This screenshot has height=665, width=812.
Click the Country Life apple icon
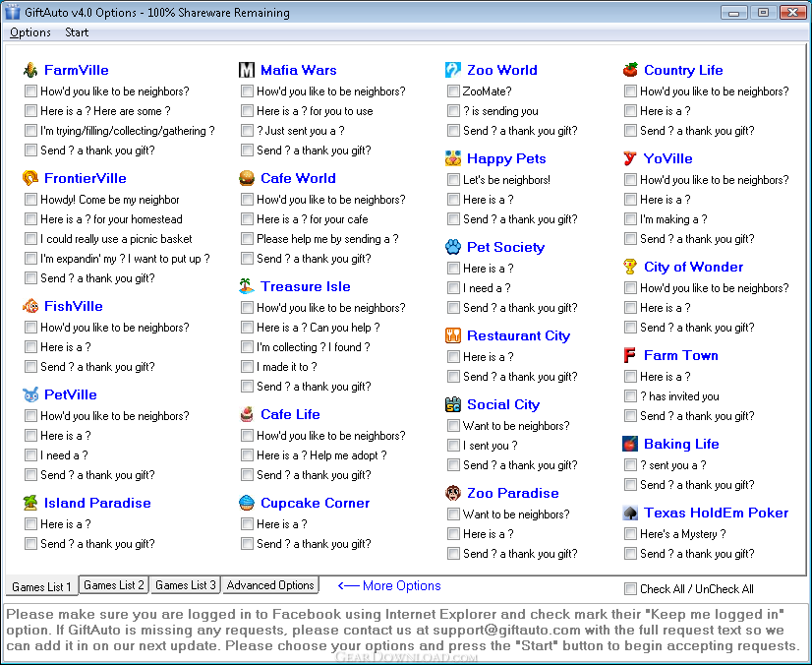tap(630, 70)
